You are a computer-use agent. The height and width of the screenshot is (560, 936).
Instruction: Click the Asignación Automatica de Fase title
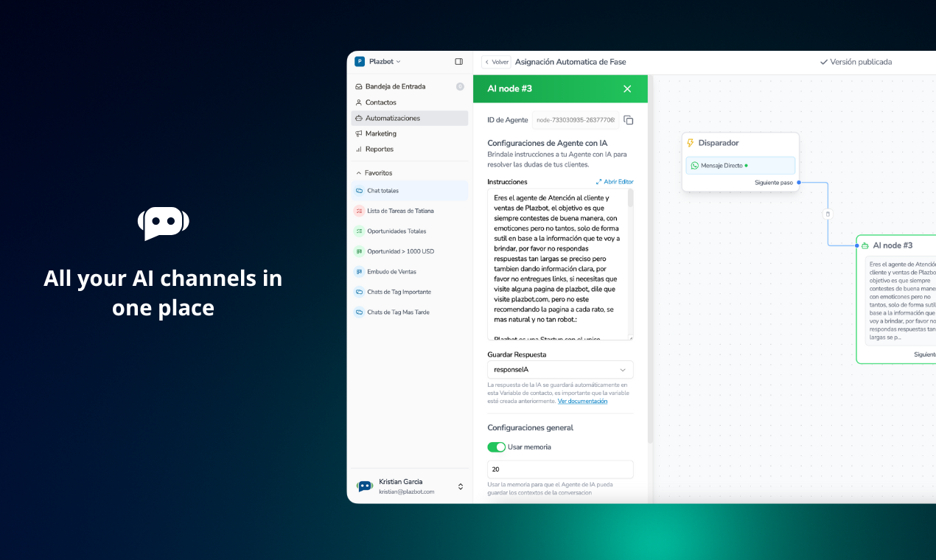(570, 62)
